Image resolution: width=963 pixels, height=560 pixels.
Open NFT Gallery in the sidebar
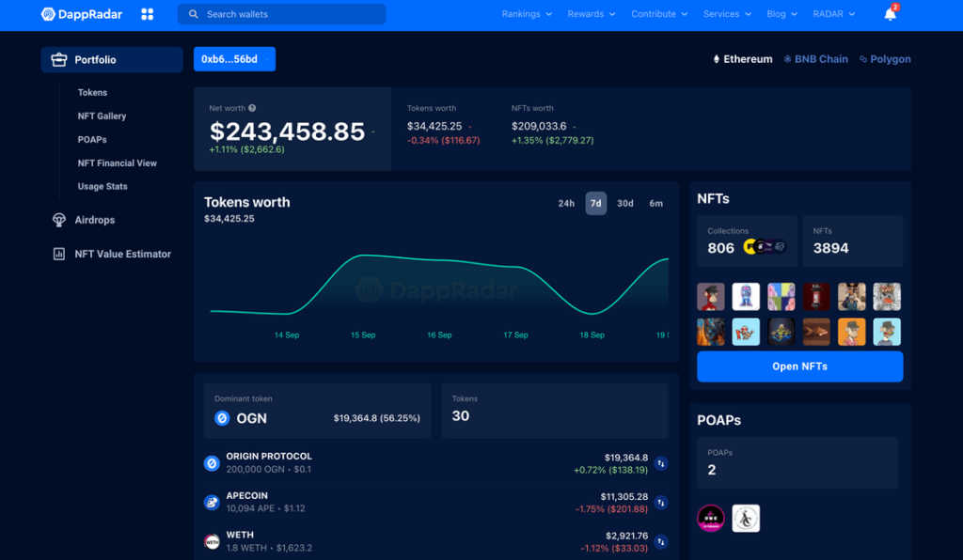pyautogui.click(x=102, y=117)
